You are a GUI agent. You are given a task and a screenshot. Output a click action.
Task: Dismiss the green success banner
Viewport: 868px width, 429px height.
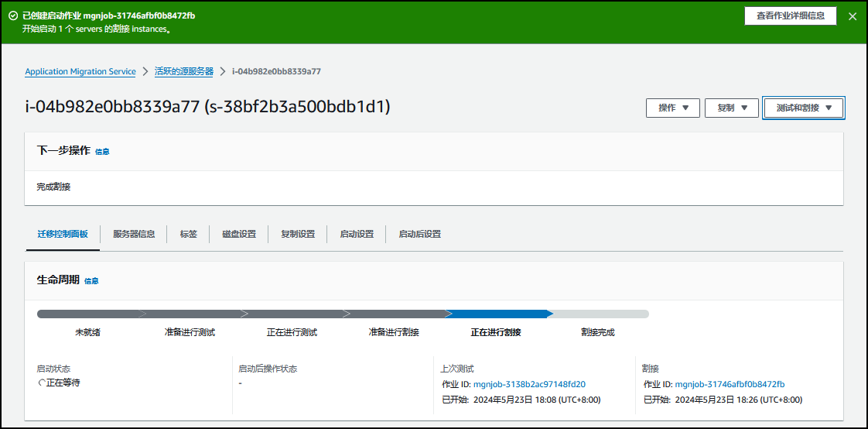coord(853,16)
